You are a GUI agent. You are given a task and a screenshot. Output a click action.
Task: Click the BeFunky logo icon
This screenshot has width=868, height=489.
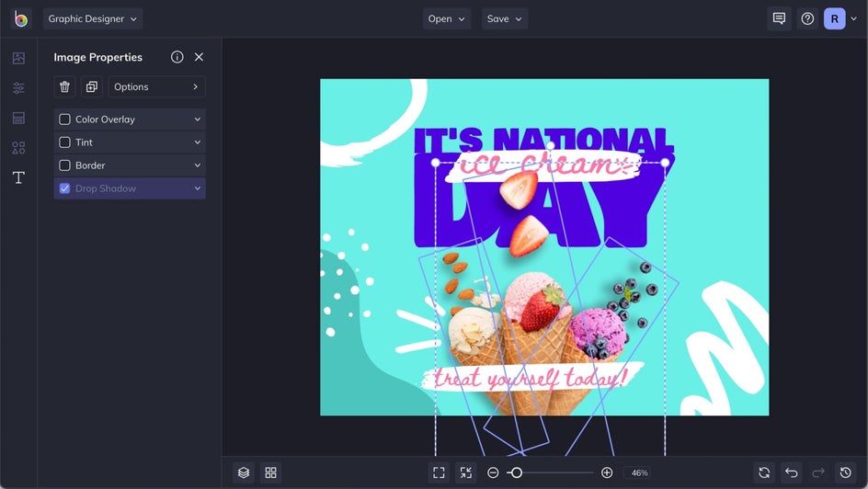[x=21, y=18]
